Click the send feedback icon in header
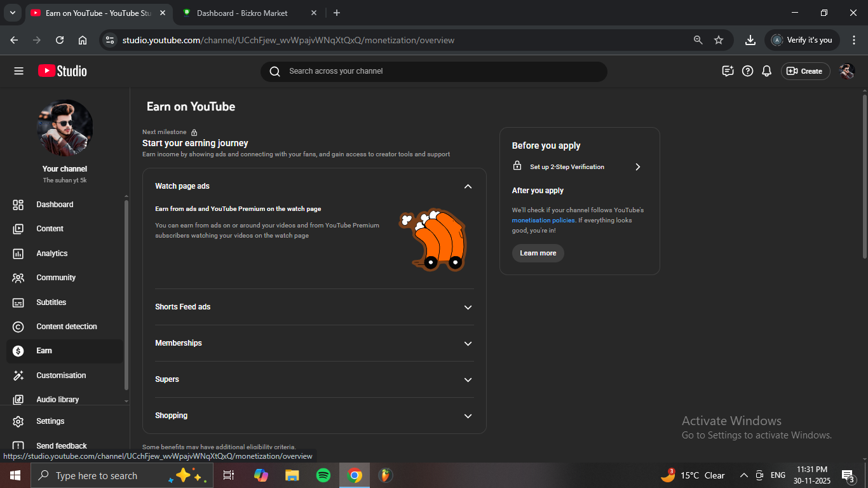The width and height of the screenshot is (868, 488). point(728,71)
